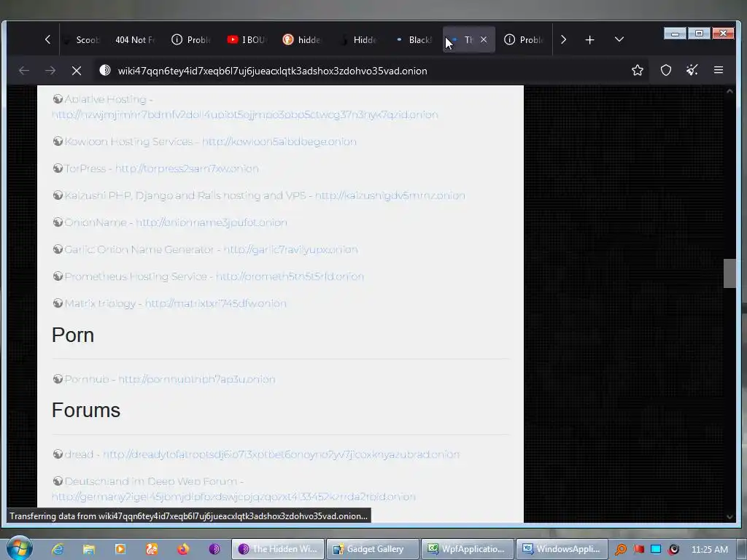Launch Internet Explorer from the taskbar
Viewport: 747px width, 560px height.
click(x=58, y=549)
